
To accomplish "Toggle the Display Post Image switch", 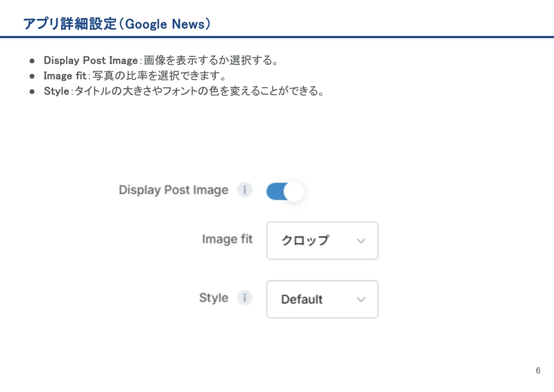I will coord(285,191).
